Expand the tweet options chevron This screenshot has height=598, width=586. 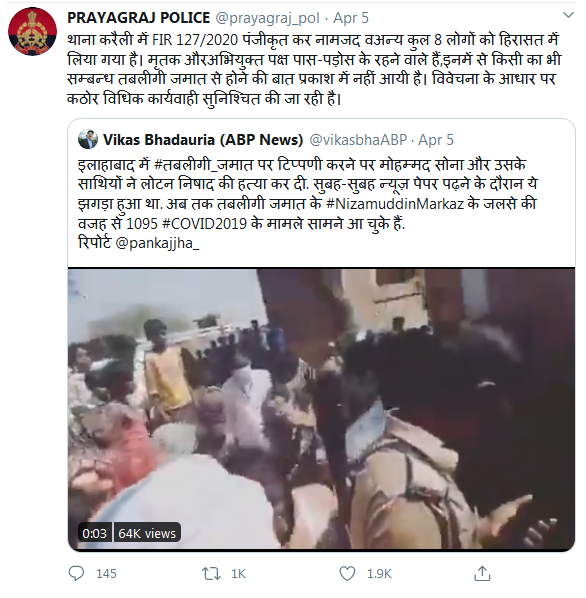pos(568,15)
